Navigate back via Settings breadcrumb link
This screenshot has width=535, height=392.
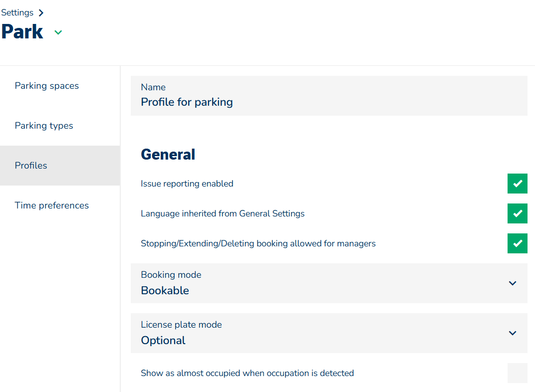pyautogui.click(x=17, y=12)
